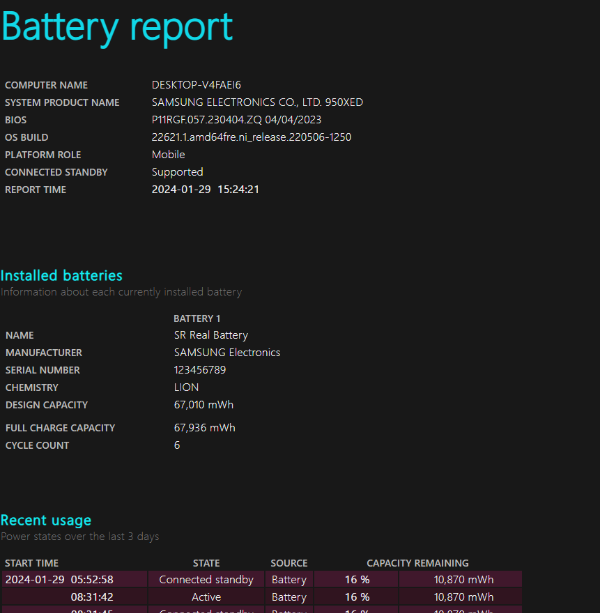Screen dimensions: 600x613
Task: Click the STATE column header
Action: 206,563
